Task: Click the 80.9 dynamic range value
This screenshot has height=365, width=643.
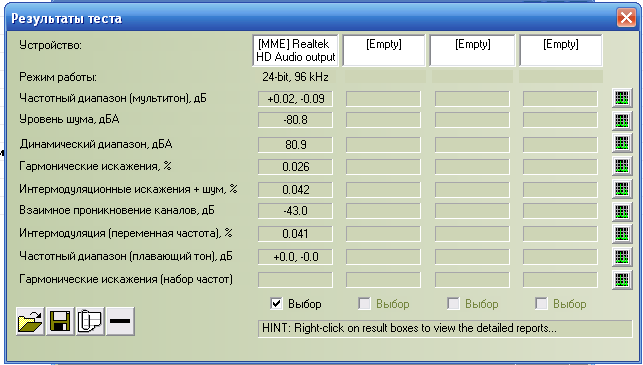Action: [x=295, y=145]
